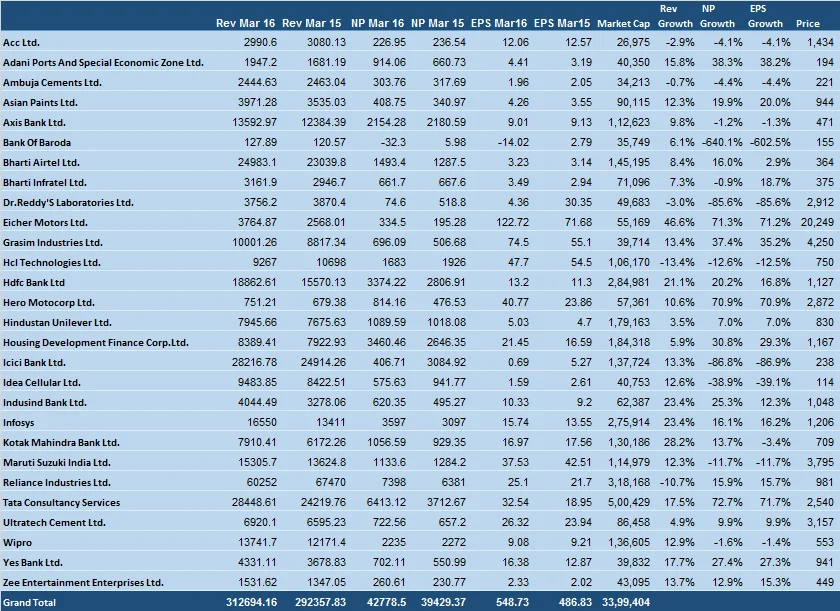Click Grand Total value 292357.83
The image size is (840, 611).
click(x=320, y=602)
